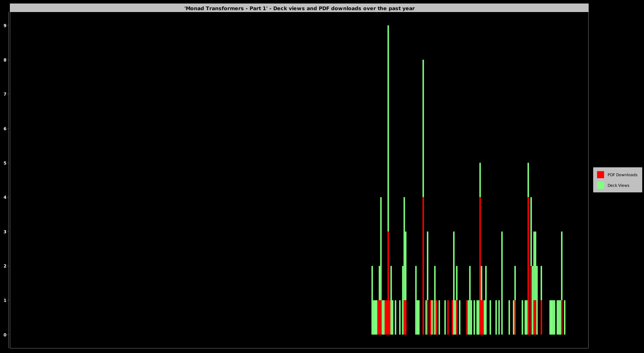Screen dimensions: 644x353
Task: Click the y-axis label 8
Action: [5, 60]
